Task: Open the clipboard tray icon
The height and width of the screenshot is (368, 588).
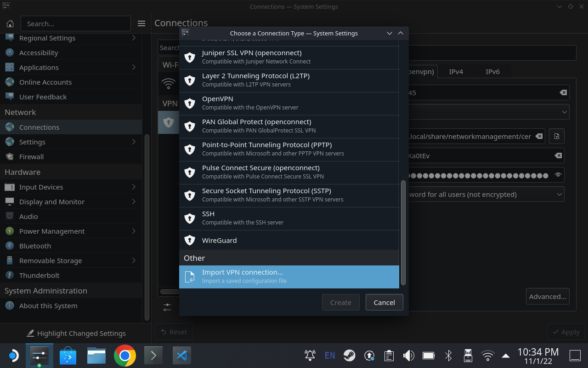Action: (389, 356)
